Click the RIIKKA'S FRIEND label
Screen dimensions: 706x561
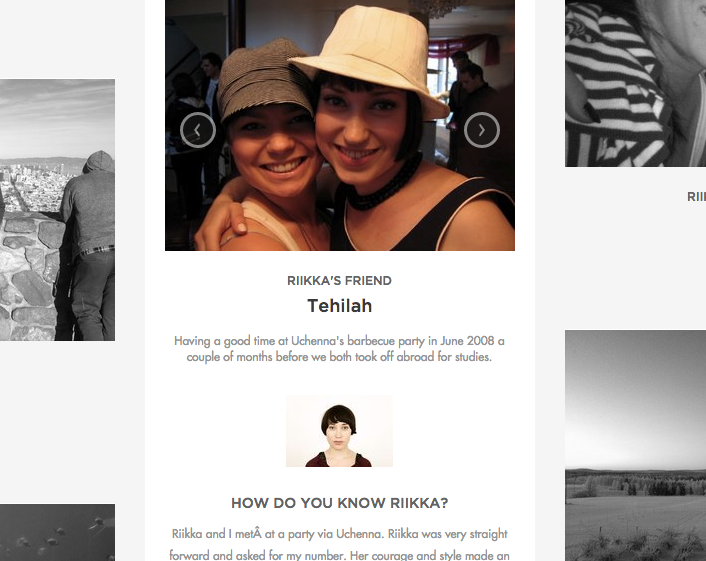pos(339,281)
